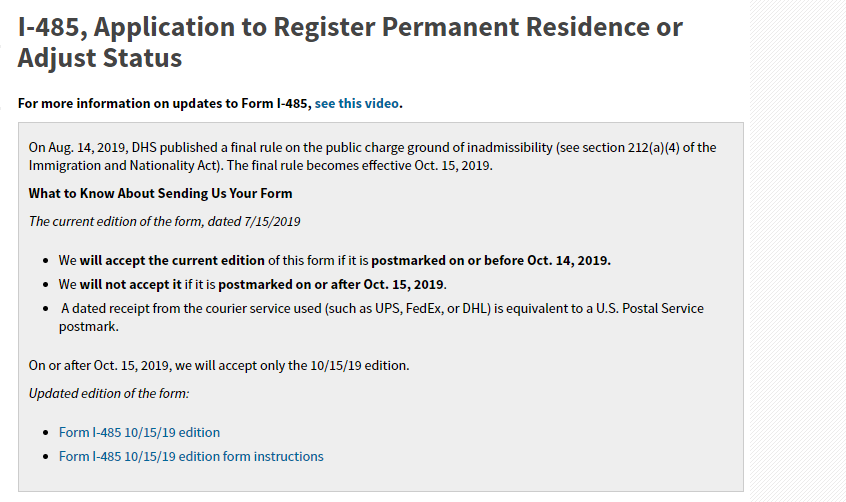Click the bullet point beside Form I-485 edition link
Viewport: 846px width, 502px height.
point(46,433)
